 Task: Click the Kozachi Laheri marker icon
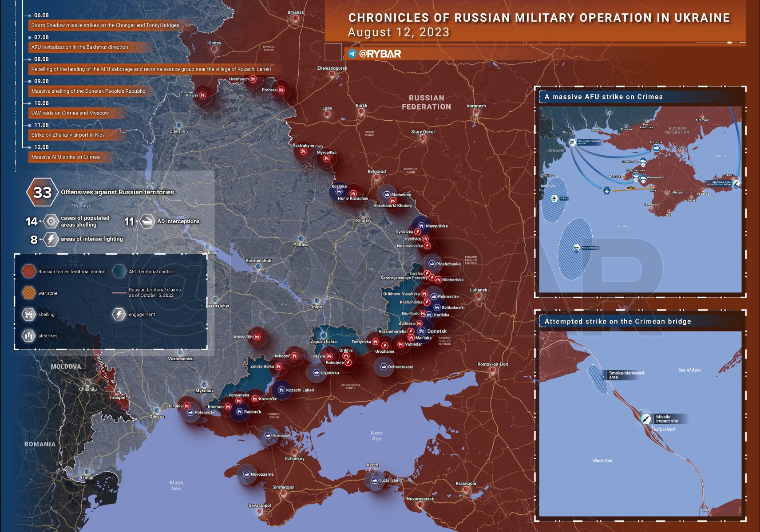(281, 390)
